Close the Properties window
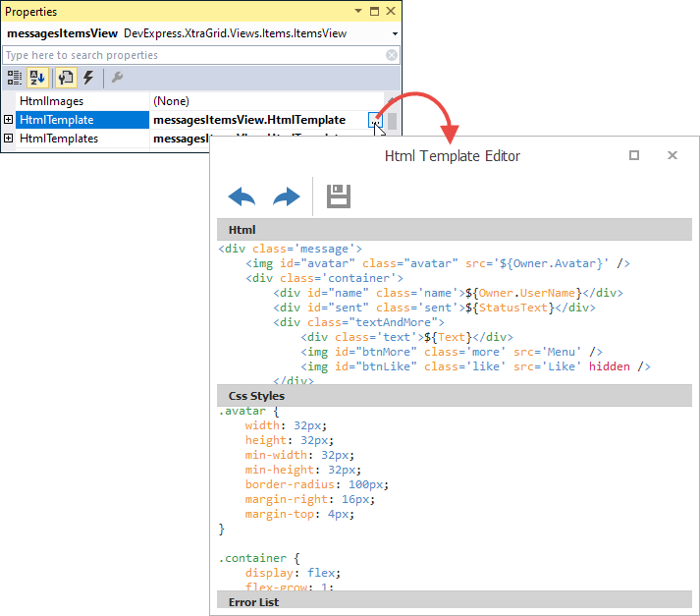Screen dimensions: 700x616 pos(391,11)
